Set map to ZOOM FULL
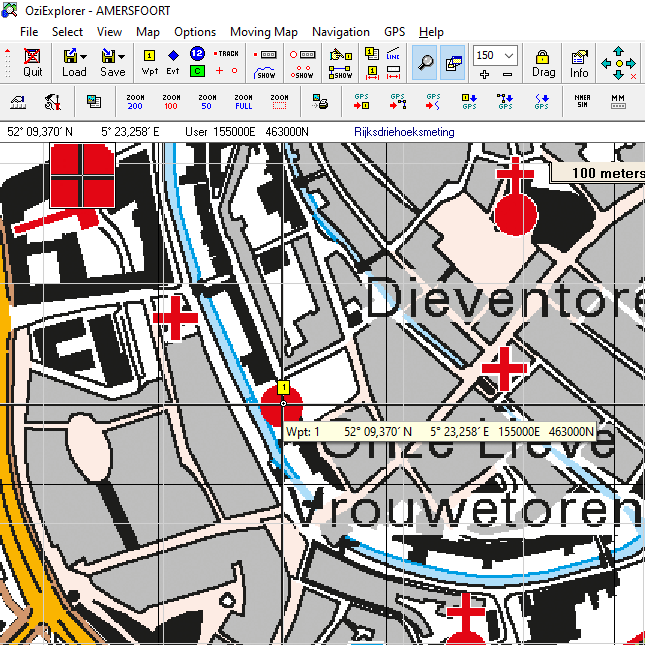The height and width of the screenshot is (645, 645). tap(243, 101)
